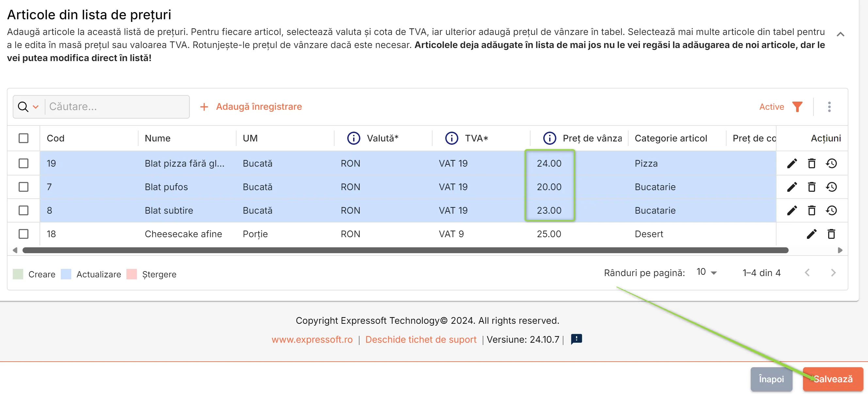Click the 24.00 price cell

tap(549, 163)
